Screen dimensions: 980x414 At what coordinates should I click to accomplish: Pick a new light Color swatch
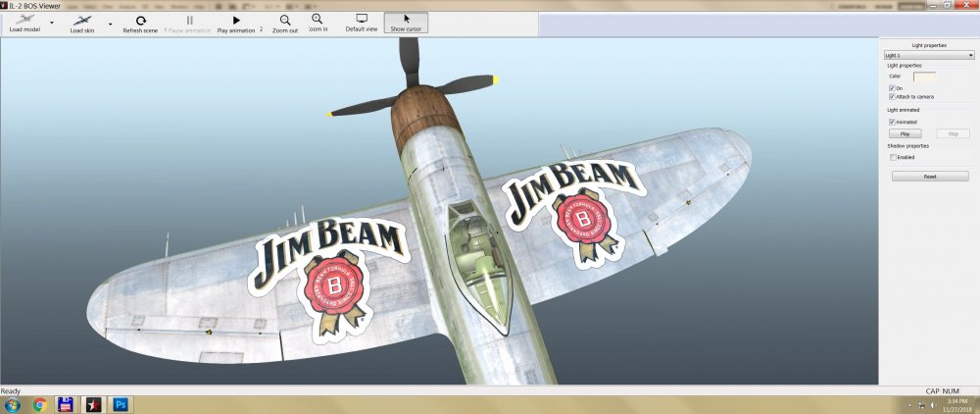924,77
